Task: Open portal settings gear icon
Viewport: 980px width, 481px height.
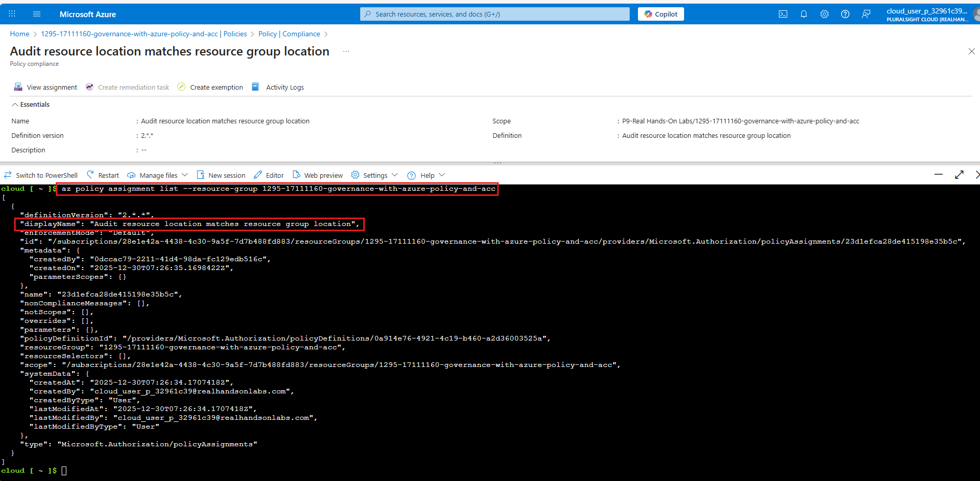Action: coord(825,14)
